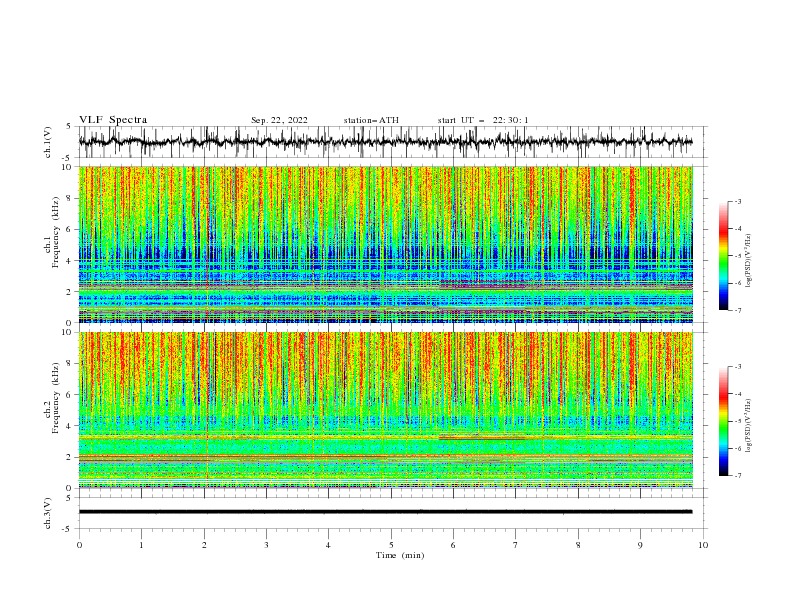Click the ch.1 colorbar "log(PSD)(V²/Hz)" label

tap(749, 261)
